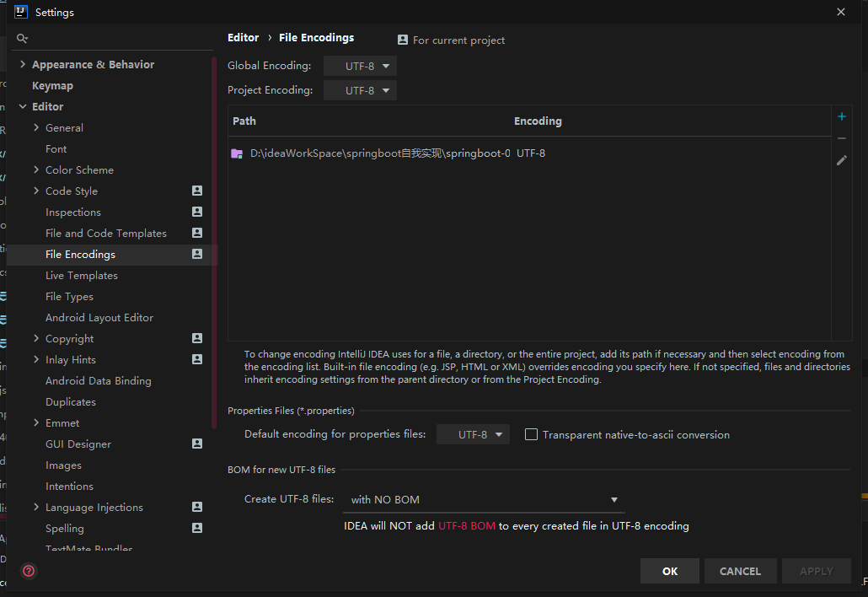Open default properties files encoding dropdown
The width and height of the screenshot is (868, 597).
473,435
